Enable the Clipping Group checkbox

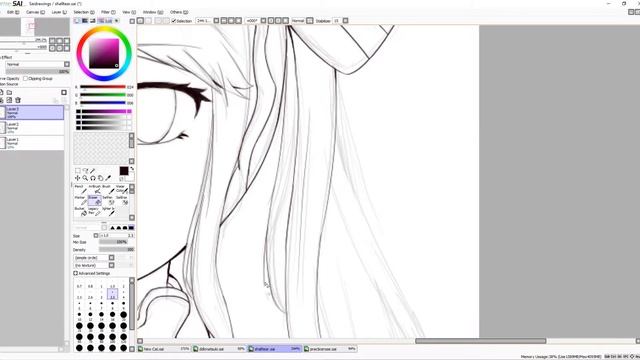tap(25, 78)
